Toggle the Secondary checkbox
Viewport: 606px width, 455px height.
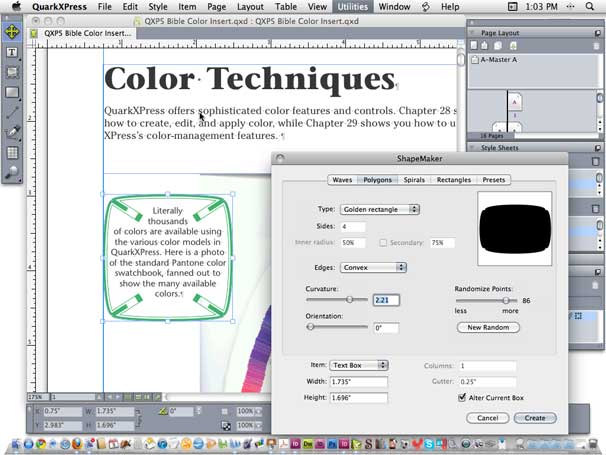pos(383,243)
